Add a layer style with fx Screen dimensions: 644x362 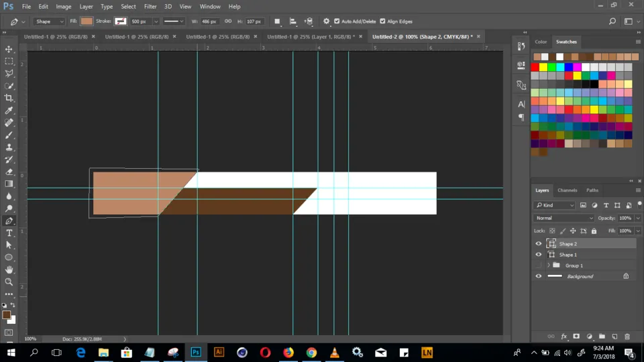coord(563,337)
